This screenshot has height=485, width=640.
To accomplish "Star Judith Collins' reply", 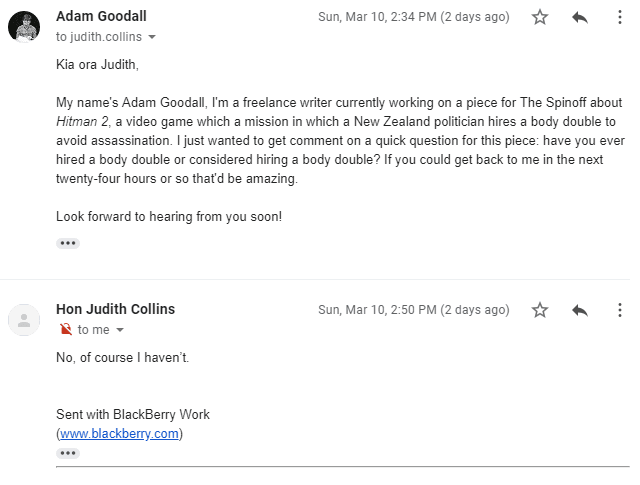I will [x=540, y=310].
